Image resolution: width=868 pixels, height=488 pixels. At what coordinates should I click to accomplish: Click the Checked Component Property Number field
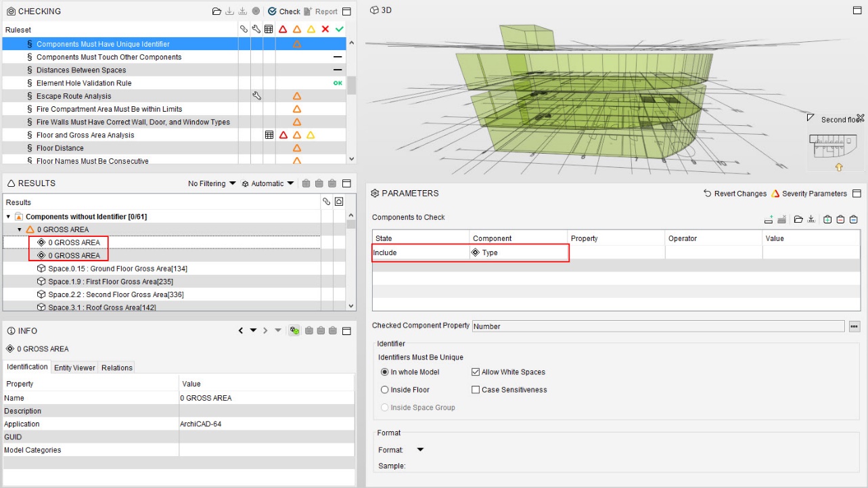point(658,326)
